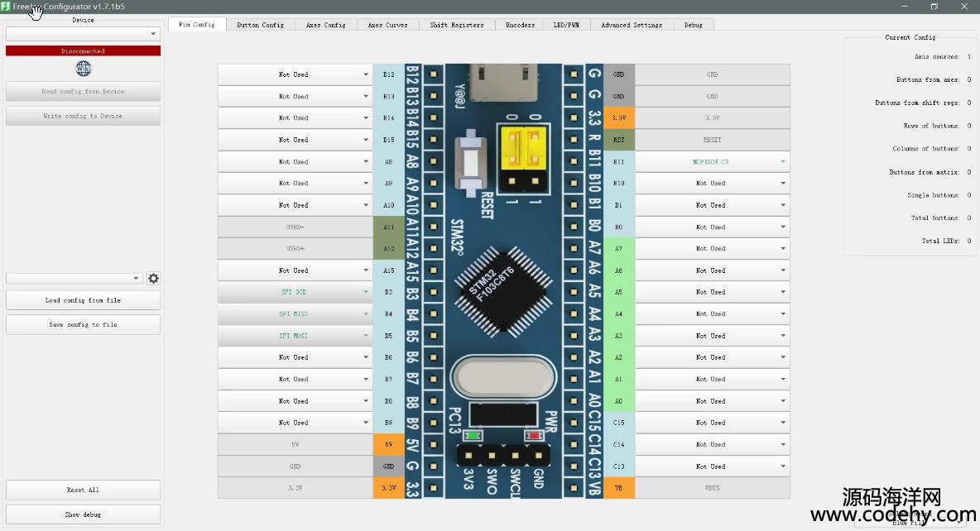Viewport: 980px width, 531px height.
Task: Click Write config to Device
Action: pos(83,116)
